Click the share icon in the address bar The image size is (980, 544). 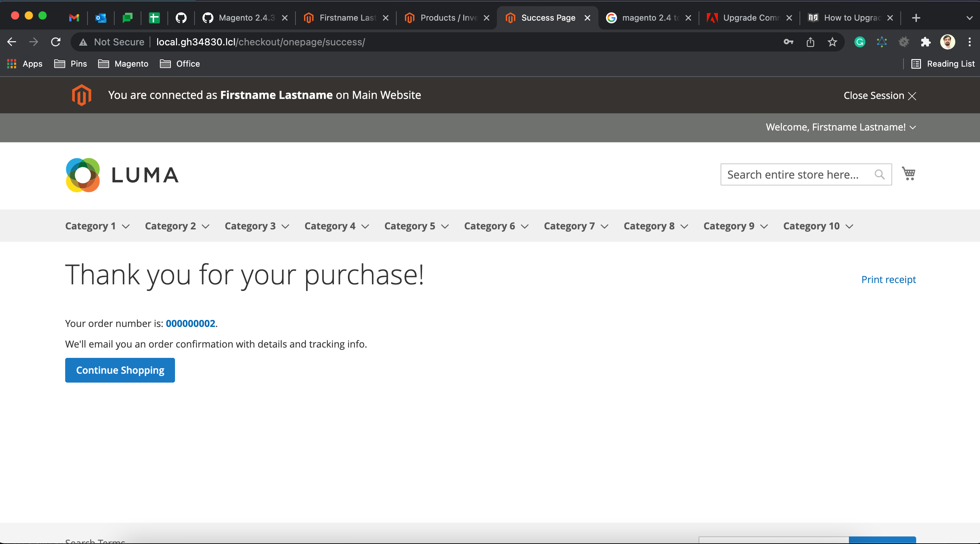click(810, 42)
